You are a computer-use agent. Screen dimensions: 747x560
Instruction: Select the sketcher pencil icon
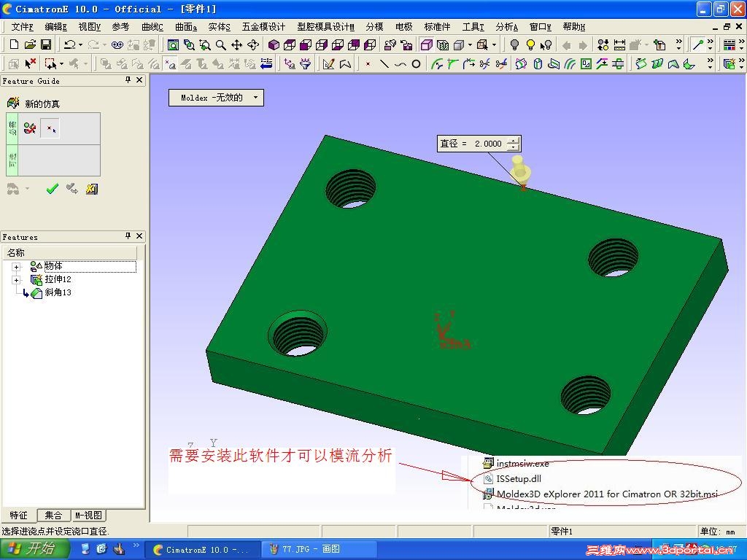[x=328, y=63]
